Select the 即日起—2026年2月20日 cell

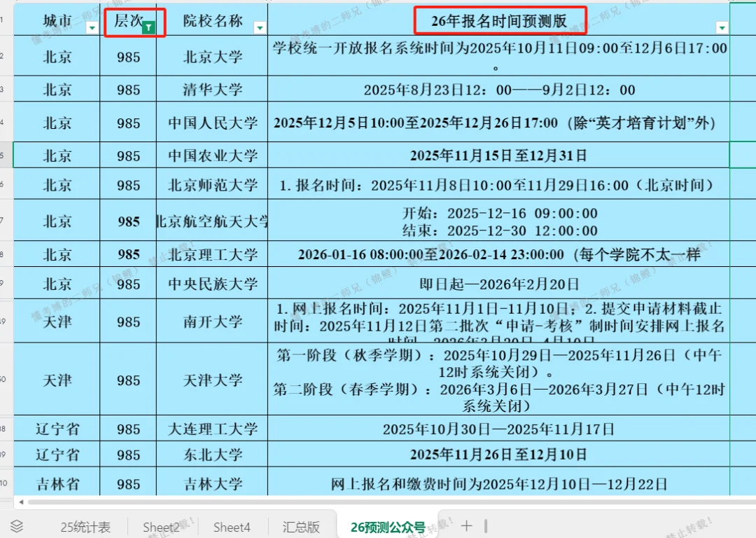pyautogui.click(x=498, y=284)
